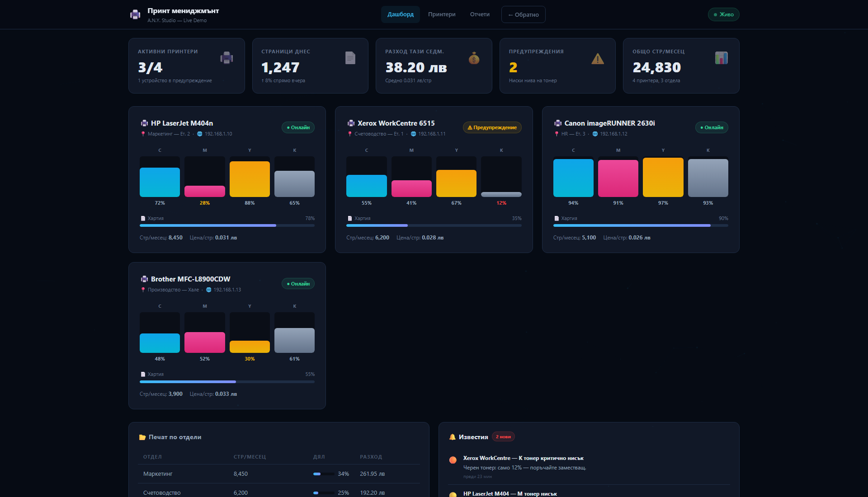
Task: Open the Дашборд tab
Action: click(401, 14)
